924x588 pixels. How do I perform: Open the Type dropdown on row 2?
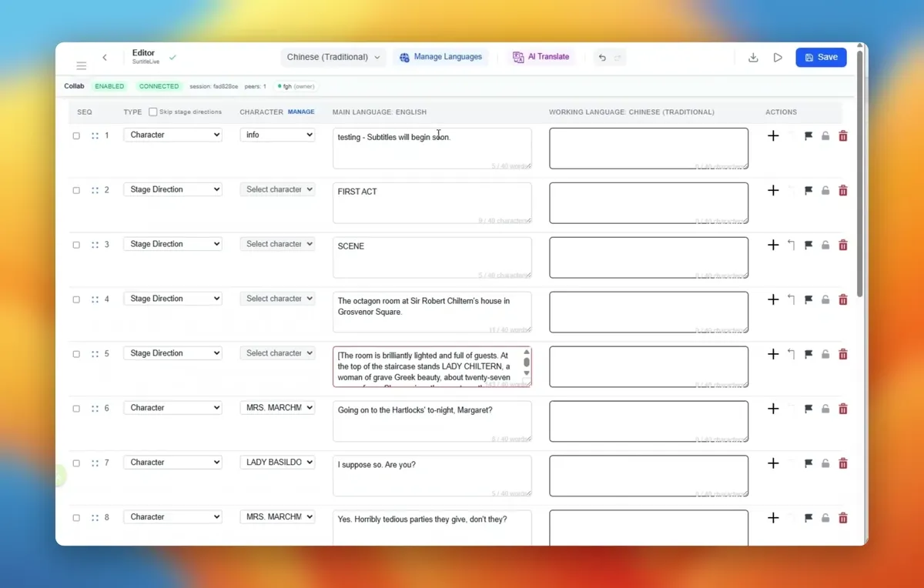[x=172, y=189]
